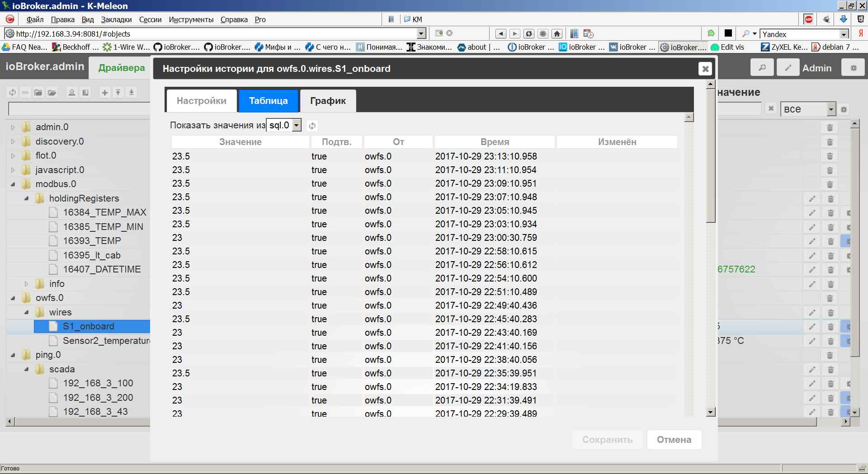Click the pencil edit icon near Admin

[788, 68]
